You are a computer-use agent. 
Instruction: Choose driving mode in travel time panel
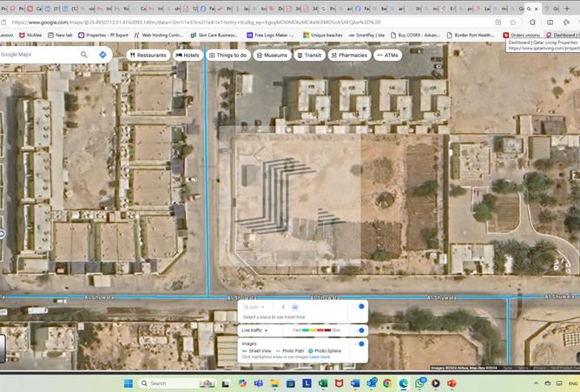pos(295,307)
